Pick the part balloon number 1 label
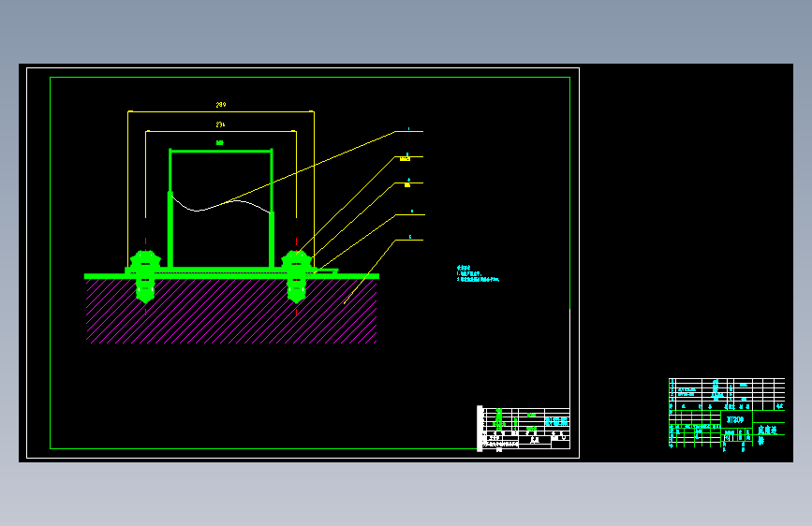The width and height of the screenshot is (812, 526). tap(408, 128)
